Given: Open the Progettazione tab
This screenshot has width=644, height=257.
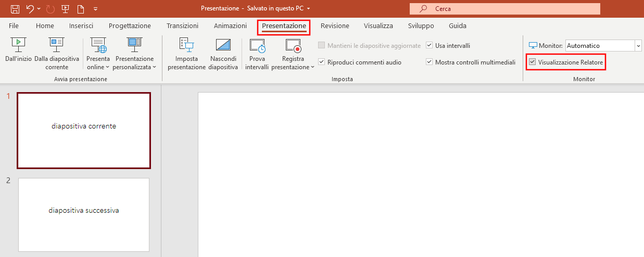Looking at the screenshot, I should [130, 26].
